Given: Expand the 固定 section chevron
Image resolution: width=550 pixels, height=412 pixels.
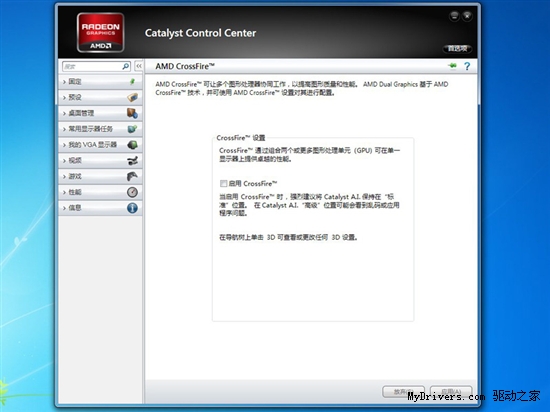Looking at the screenshot, I should 64,82.
